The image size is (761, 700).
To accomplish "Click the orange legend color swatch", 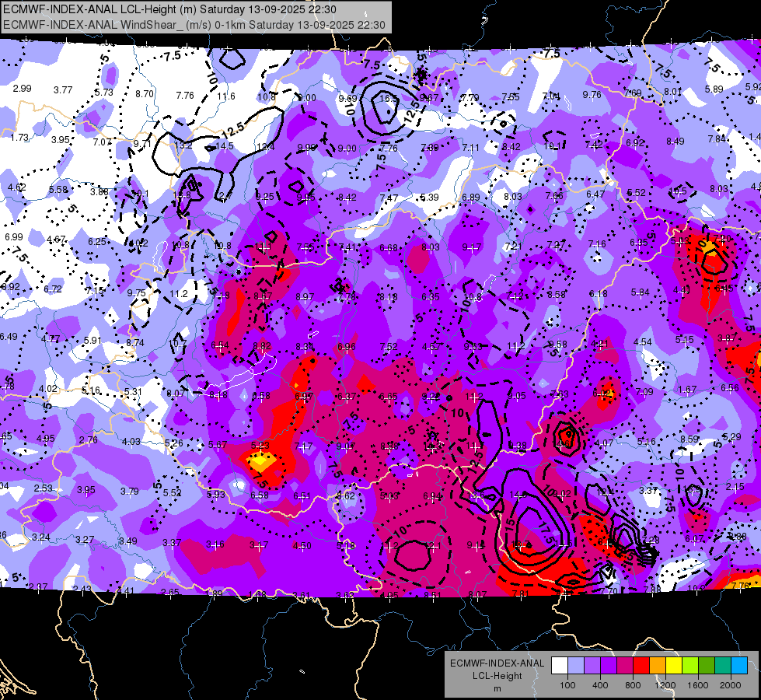I will [x=658, y=666].
